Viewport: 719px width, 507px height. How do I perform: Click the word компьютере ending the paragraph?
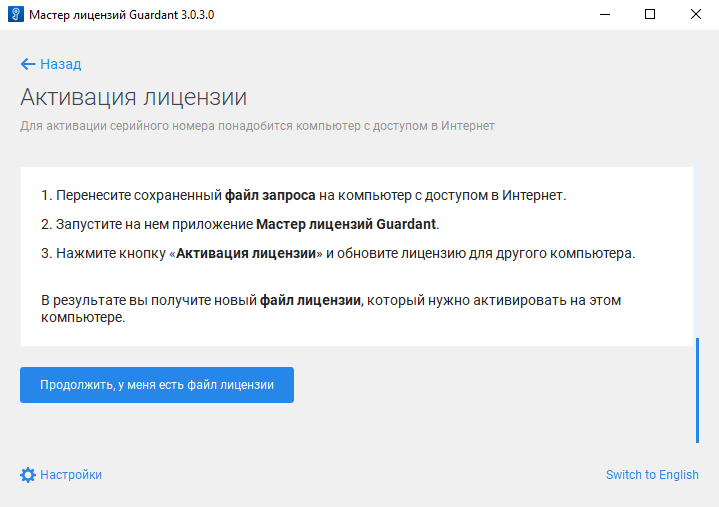point(84,317)
